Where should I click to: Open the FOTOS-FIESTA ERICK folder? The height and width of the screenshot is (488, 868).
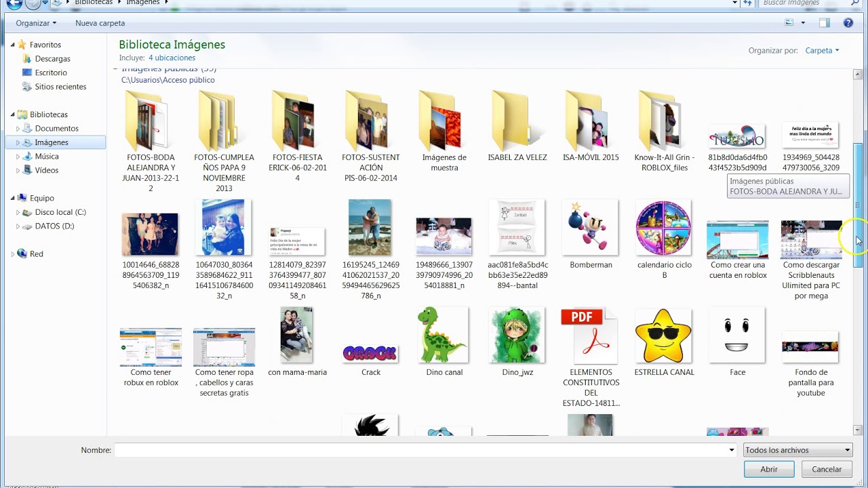(297, 136)
